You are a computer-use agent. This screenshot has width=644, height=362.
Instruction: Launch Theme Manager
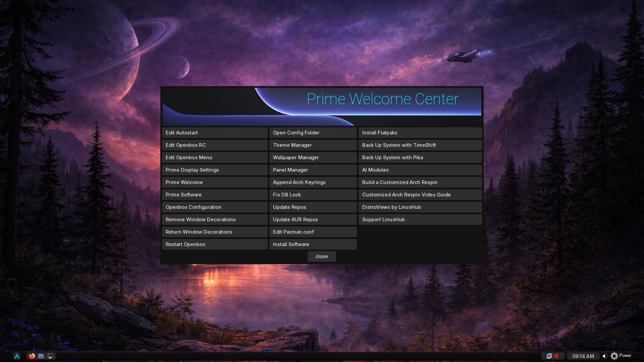point(313,145)
